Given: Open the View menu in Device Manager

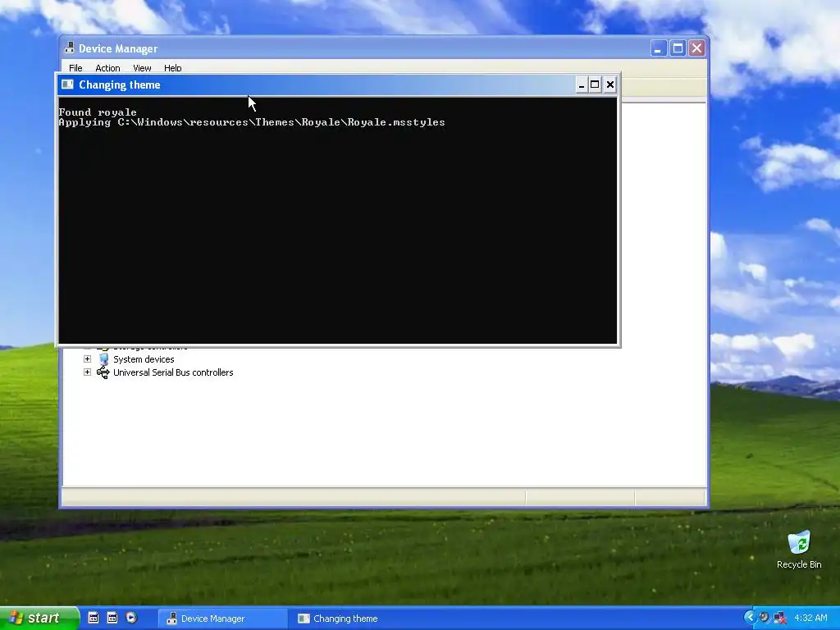Looking at the screenshot, I should [x=142, y=68].
